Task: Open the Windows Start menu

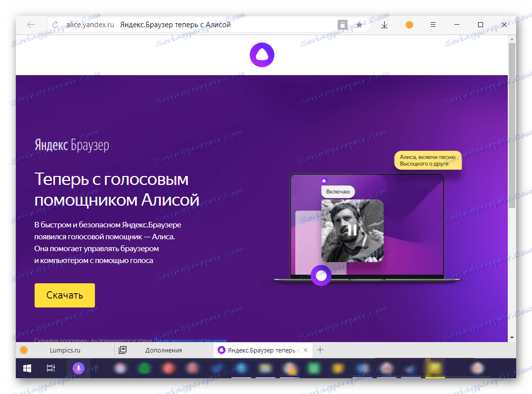Action: pyautogui.click(x=27, y=368)
